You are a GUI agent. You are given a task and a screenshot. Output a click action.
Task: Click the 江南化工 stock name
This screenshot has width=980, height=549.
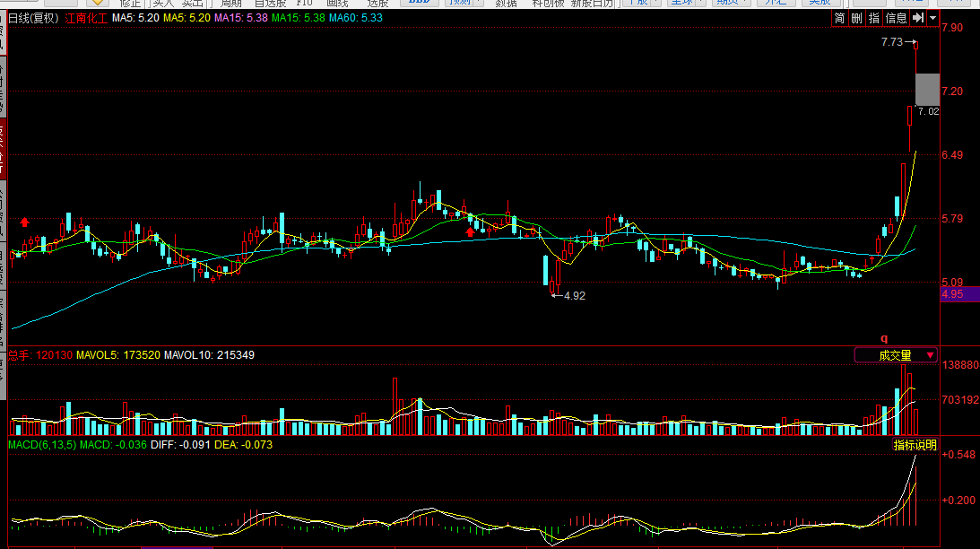click(86, 18)
